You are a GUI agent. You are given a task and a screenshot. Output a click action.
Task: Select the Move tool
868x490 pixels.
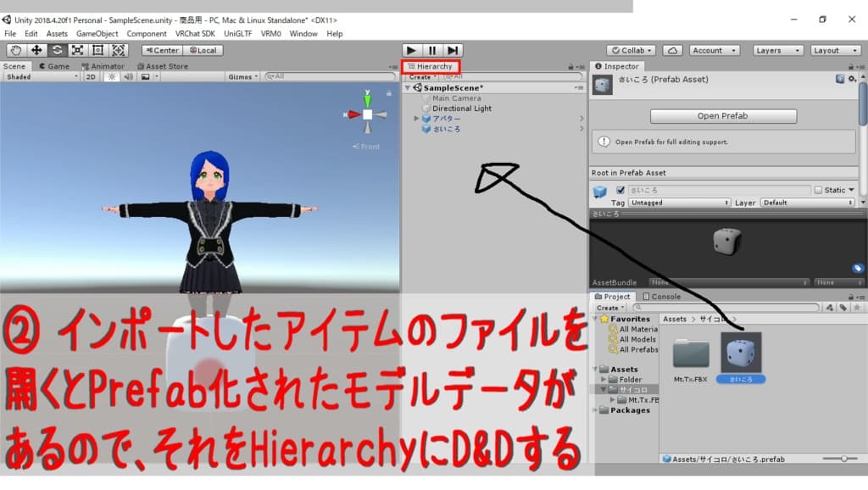tap(36, 50)
